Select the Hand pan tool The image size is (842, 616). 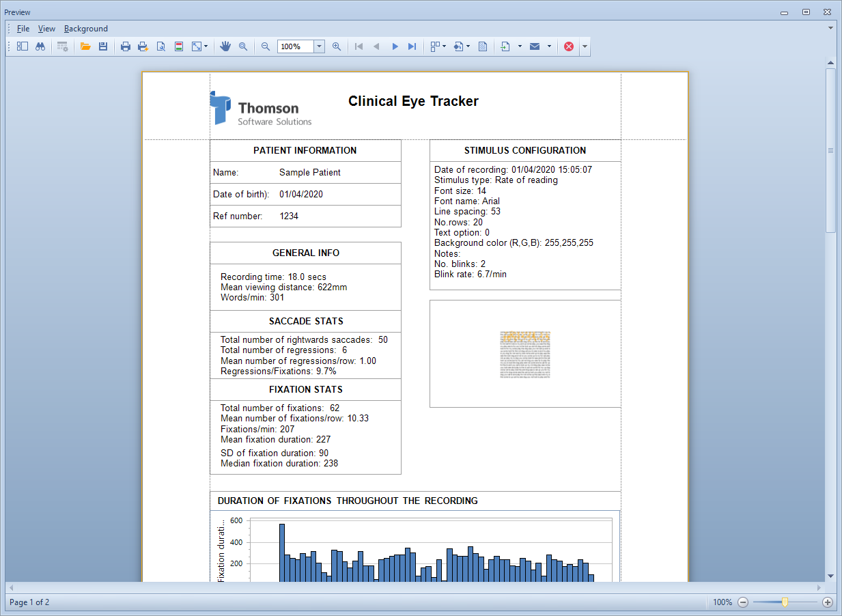[225, 46]
